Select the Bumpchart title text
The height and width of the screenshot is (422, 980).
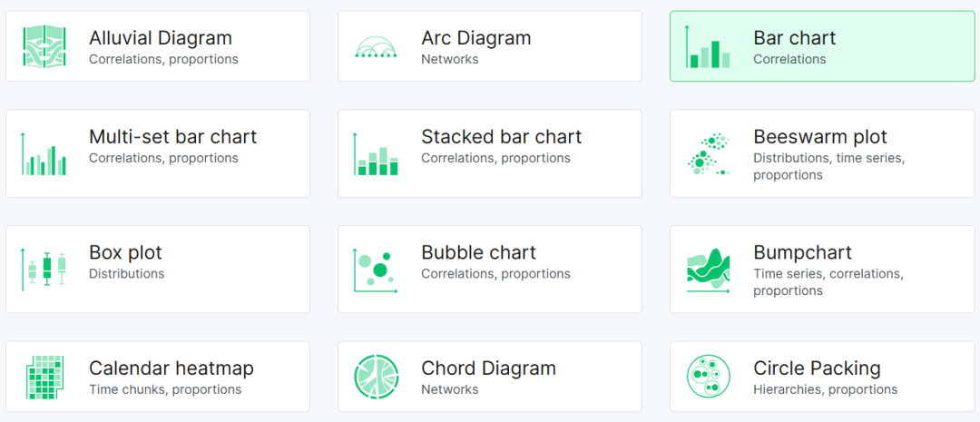[802, 252]
